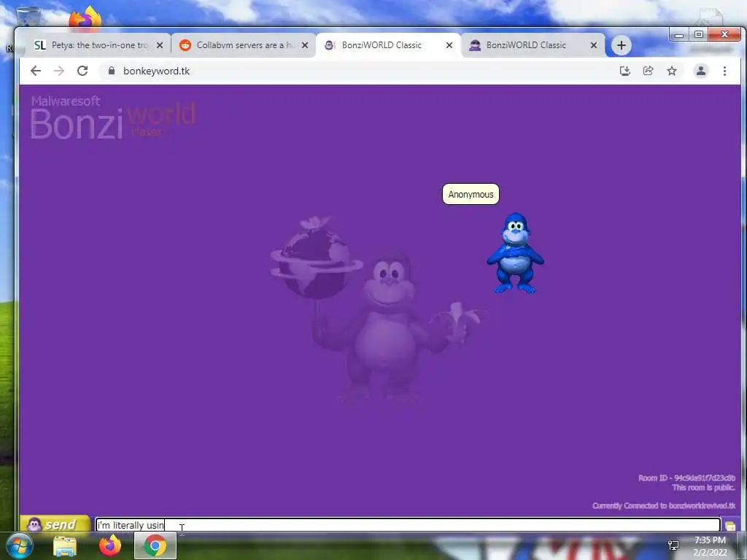
Task: Click the 'This room is public' text
Action: (x=704, y=488)
